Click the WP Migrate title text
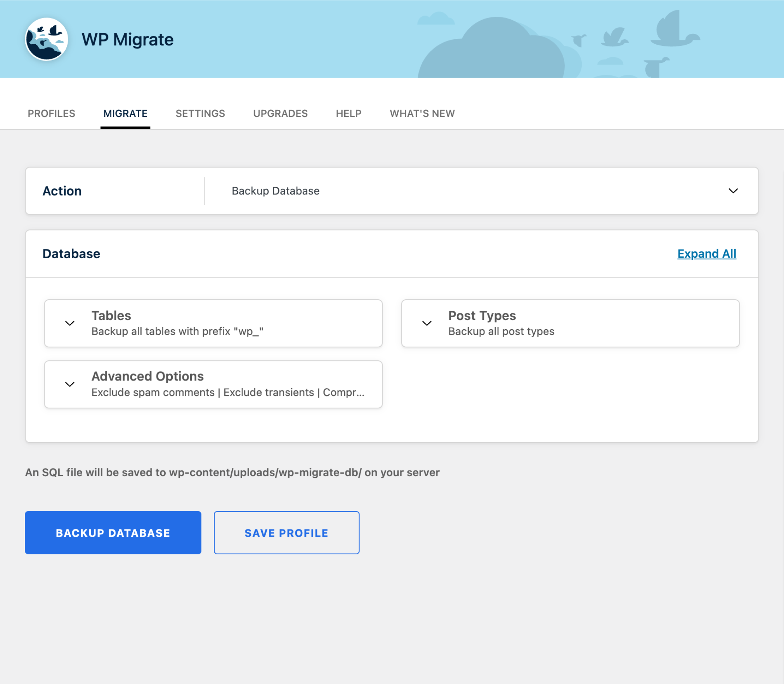The height and width of the screenshot is (684, 784). (x=127, y=40)
